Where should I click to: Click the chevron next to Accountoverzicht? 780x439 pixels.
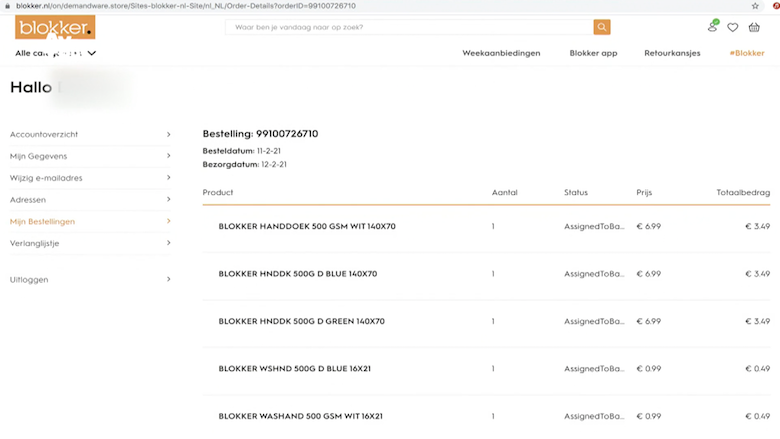coord(168,134)
